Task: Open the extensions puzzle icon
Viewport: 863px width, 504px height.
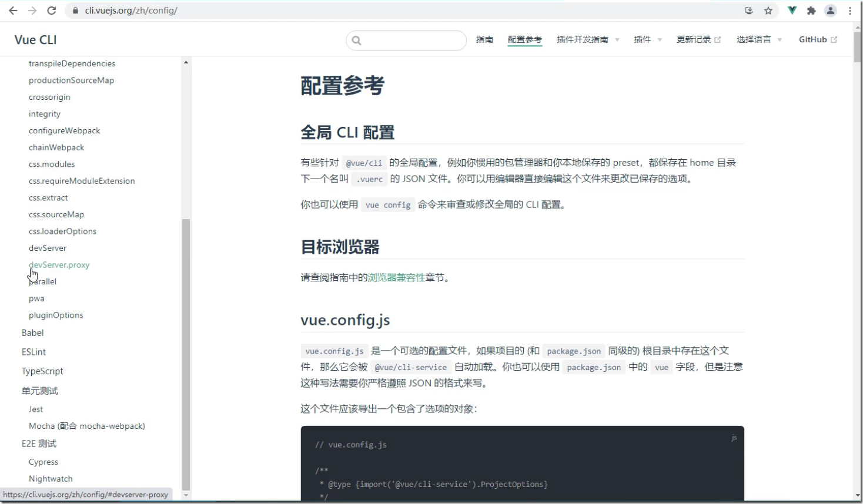Action: click(x=811, y=11)
